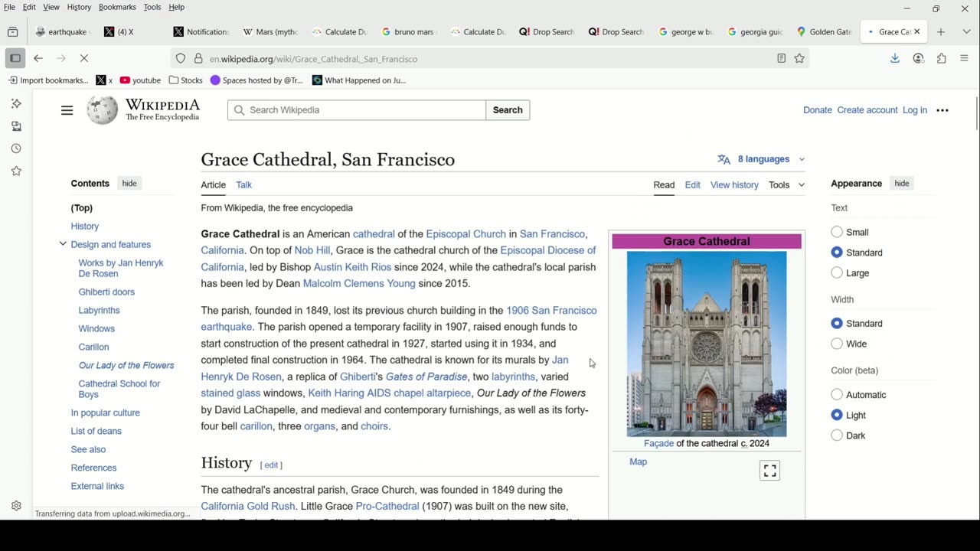The height and width of the screenshot is (551, 980).
Task: Bookmark this page with the star icon
Action: [x=799, y=58]
